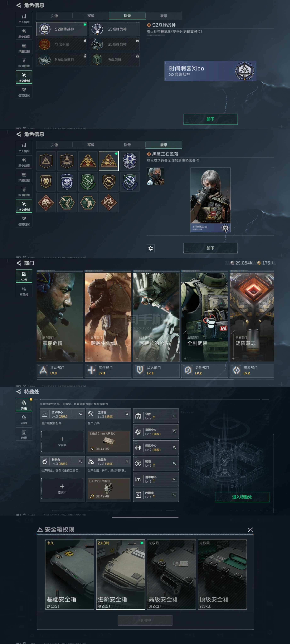Select the S3巅峰战神 title
The height and width of the screenshot is (644, 290).
[x=114, y=29]
